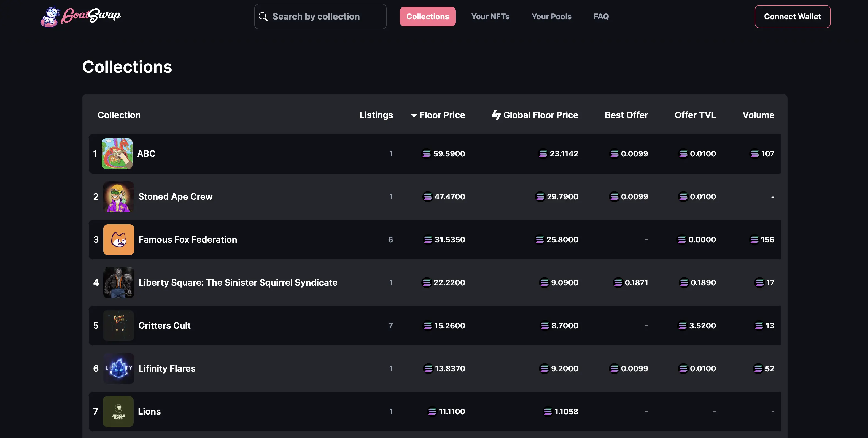Click the ABC collection thumbnail
868x438 pixels.
tap(117, 154)
